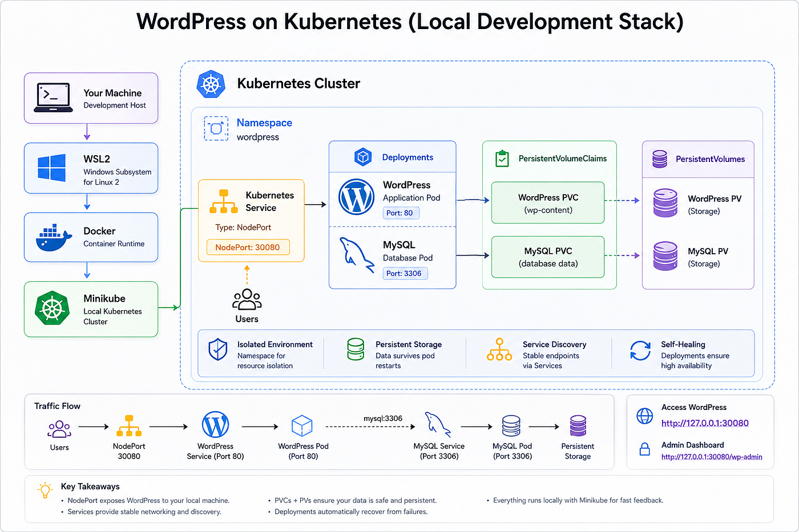Select the black Users icon below NodePort badge
The width and height of the screenshot is (799, 532).
pos(247,300)
